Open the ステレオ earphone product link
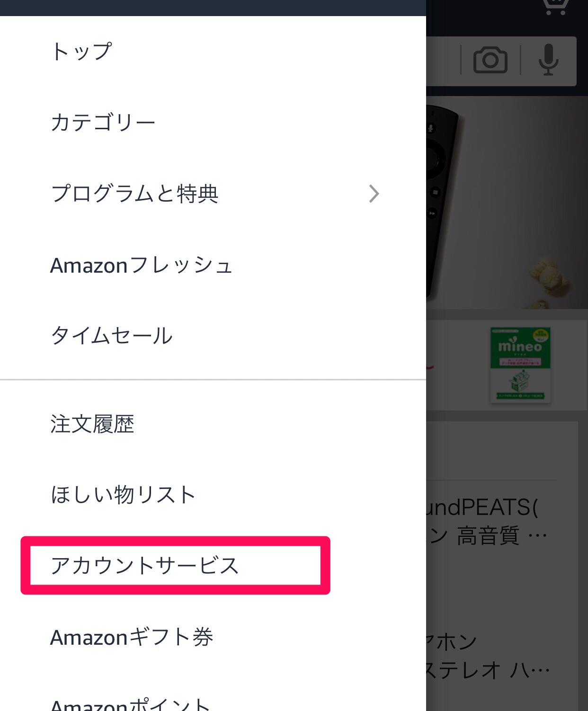 coord(488,656)
